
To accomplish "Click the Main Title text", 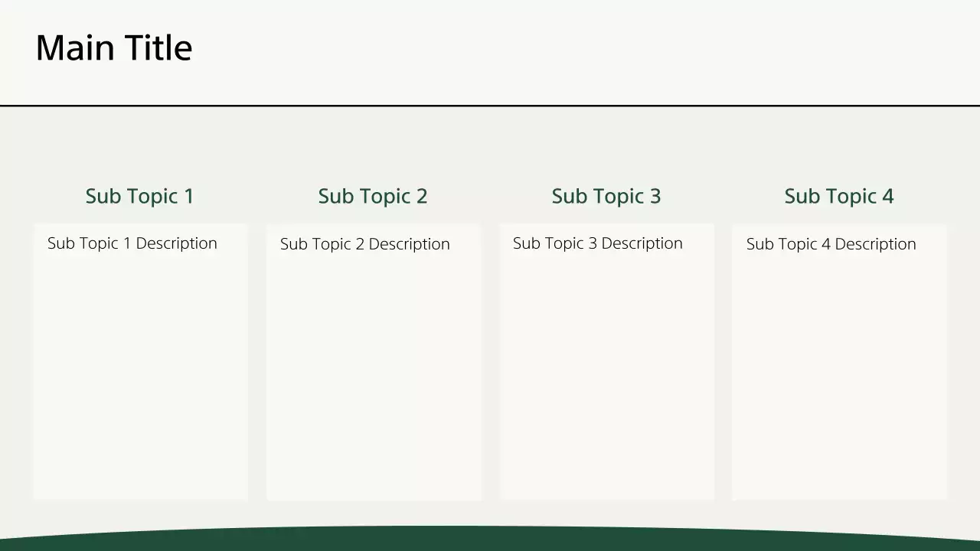I will (113, 47).
